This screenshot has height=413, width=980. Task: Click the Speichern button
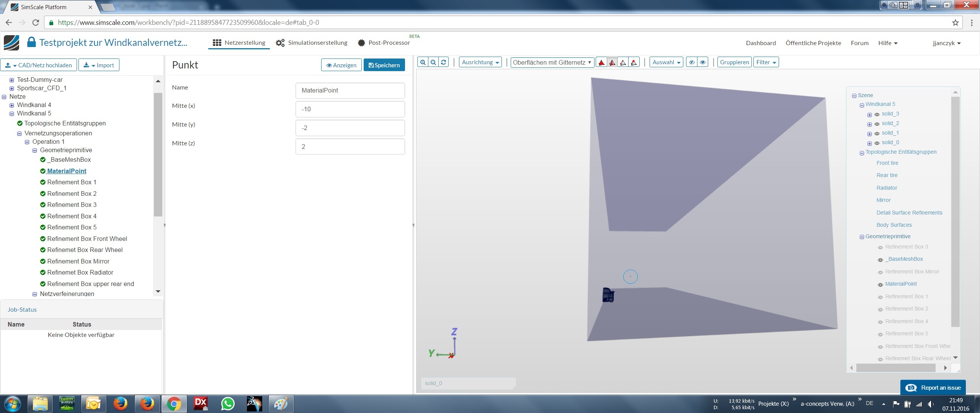(x=384, y=65)
